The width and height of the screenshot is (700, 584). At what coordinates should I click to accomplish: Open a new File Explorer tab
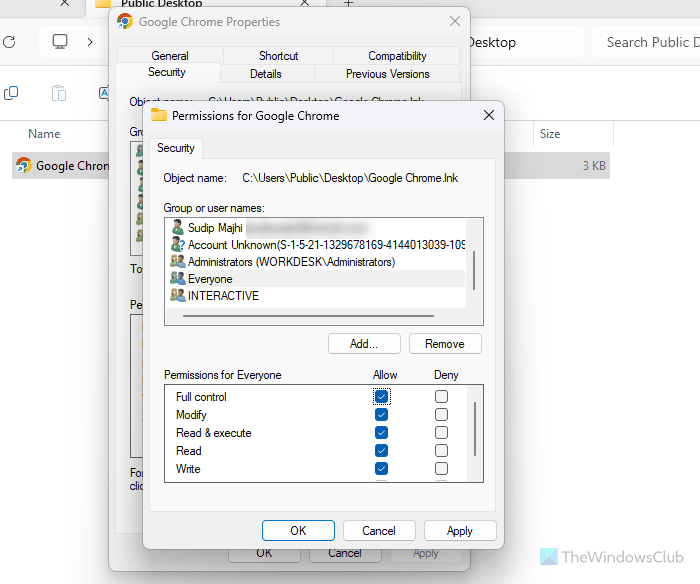click(349, 4)
